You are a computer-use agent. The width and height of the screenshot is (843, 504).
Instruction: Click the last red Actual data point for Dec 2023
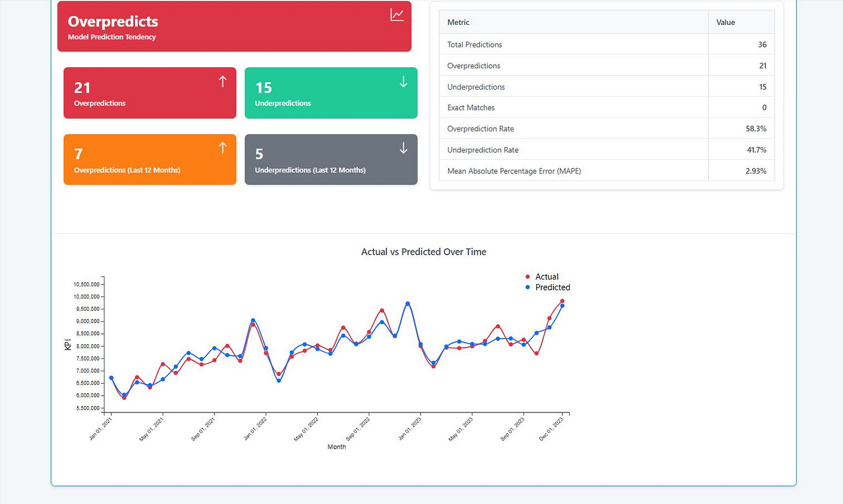point(562,301)
